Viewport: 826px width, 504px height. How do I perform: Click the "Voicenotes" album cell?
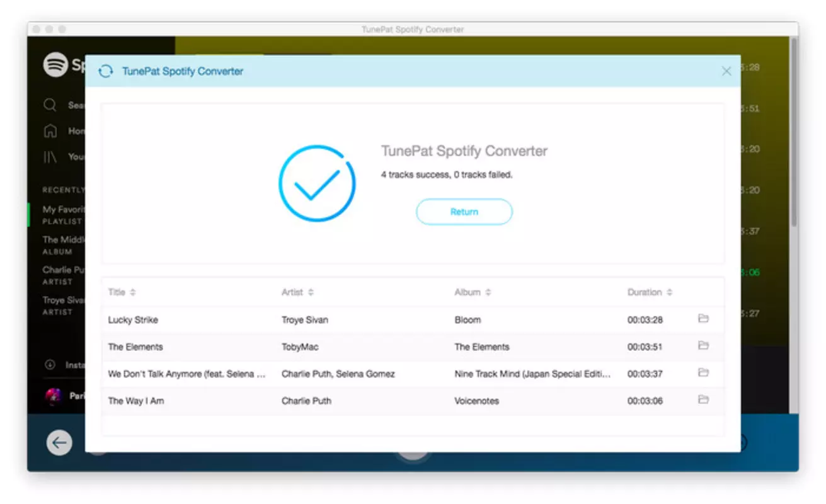tap(477, 401)
